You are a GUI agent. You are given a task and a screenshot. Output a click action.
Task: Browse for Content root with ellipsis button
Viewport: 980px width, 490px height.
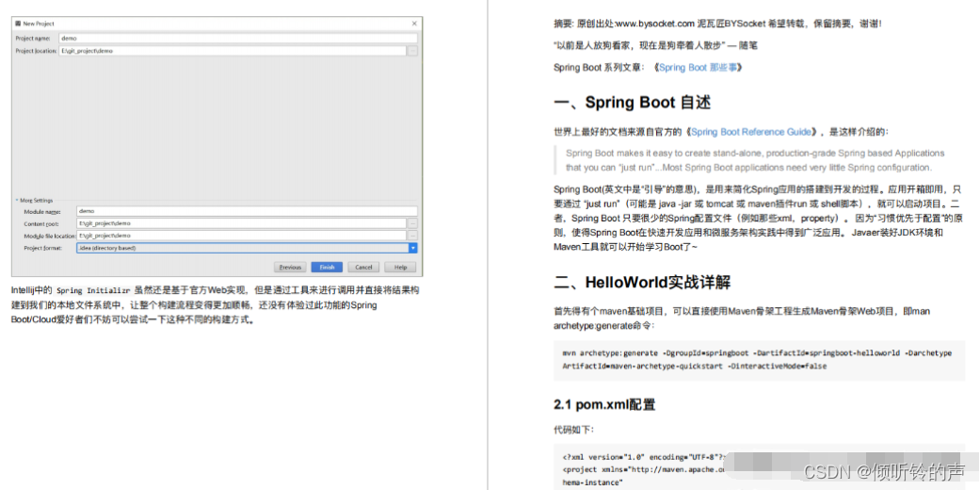(412, 223)
